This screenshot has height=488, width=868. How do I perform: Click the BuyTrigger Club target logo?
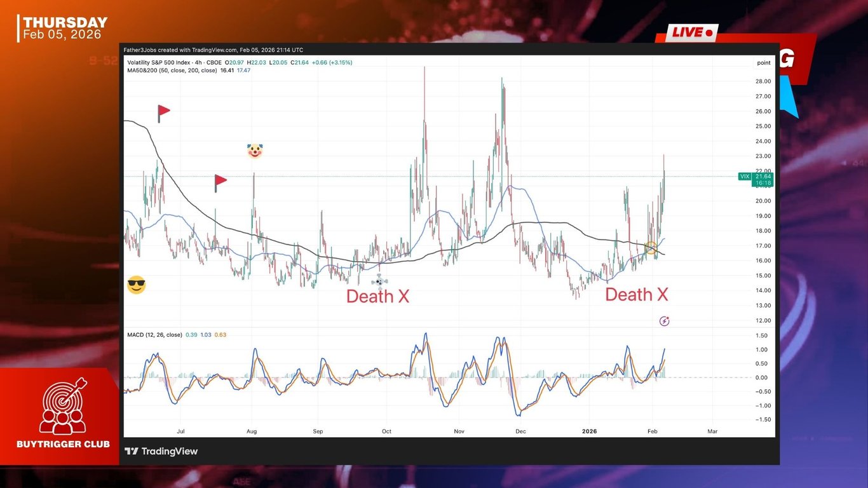pyautogui.click(x=63, y=405)
